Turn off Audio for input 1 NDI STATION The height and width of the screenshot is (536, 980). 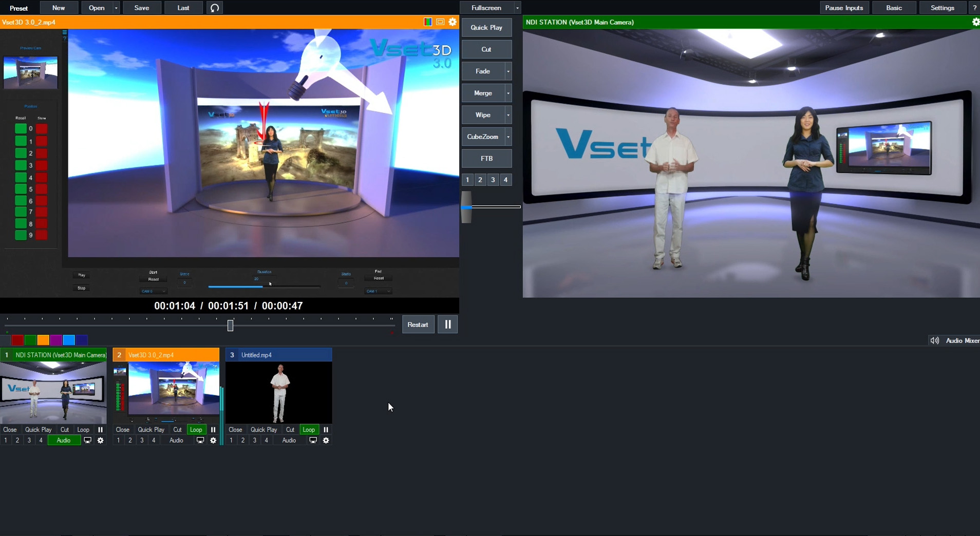coord(64,441)
